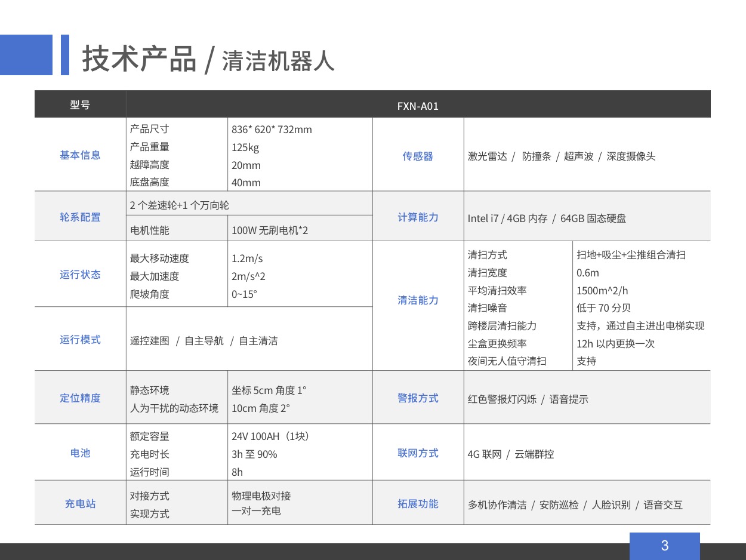Select the 定位精度 row label
The image size is (746, 560).
coord(80,398)
